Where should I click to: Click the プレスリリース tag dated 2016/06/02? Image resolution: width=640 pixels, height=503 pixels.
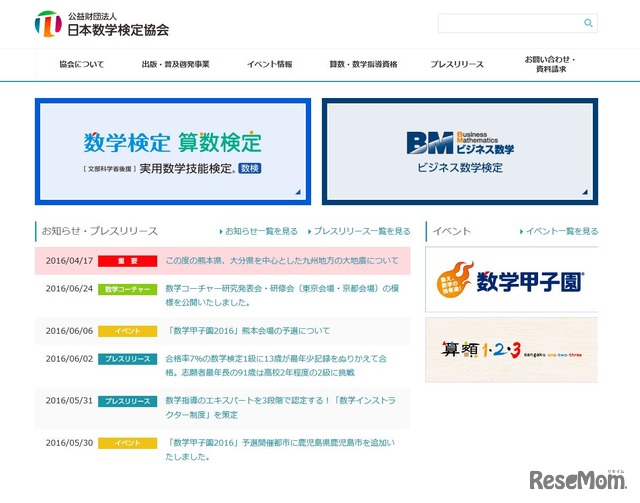click(128, 359)
